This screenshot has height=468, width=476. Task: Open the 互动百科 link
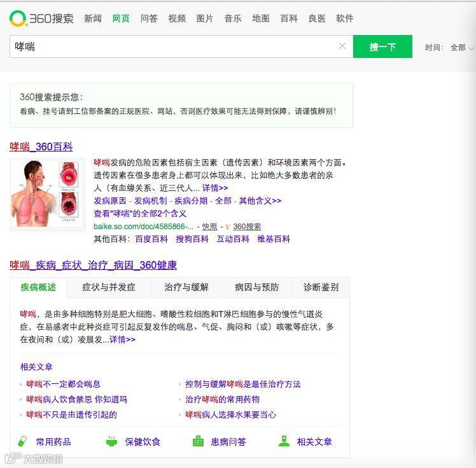[233, 239]
